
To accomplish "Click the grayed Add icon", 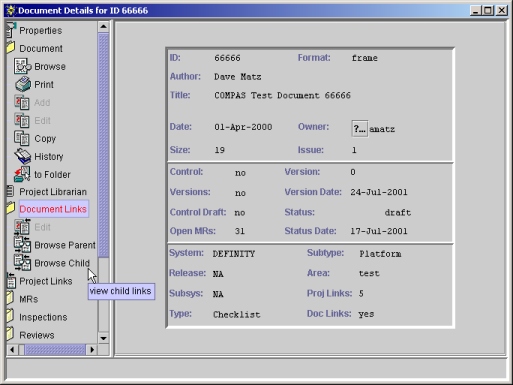I will 22,102.
